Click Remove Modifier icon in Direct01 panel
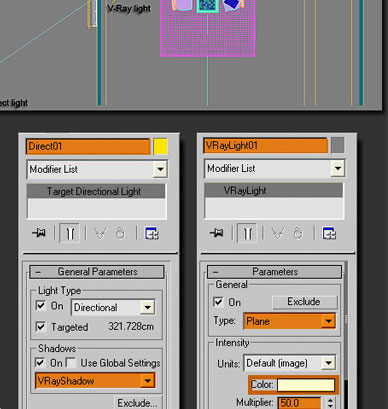The height and width of the screenshot is (409, 388). [120, 233]
